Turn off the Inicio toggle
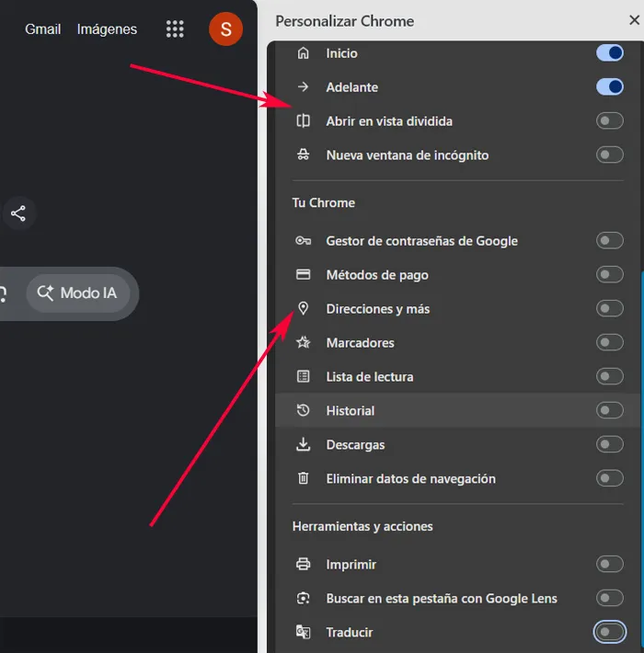Image resolution: width=644 pixels, height=653 pixels. pos(609,53)
